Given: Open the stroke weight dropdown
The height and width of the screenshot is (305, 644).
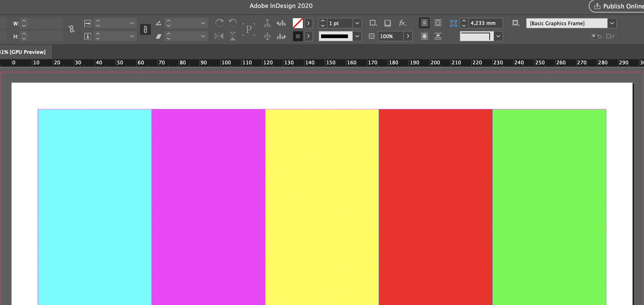Looking at the screenshot, I should pos(357,23).
